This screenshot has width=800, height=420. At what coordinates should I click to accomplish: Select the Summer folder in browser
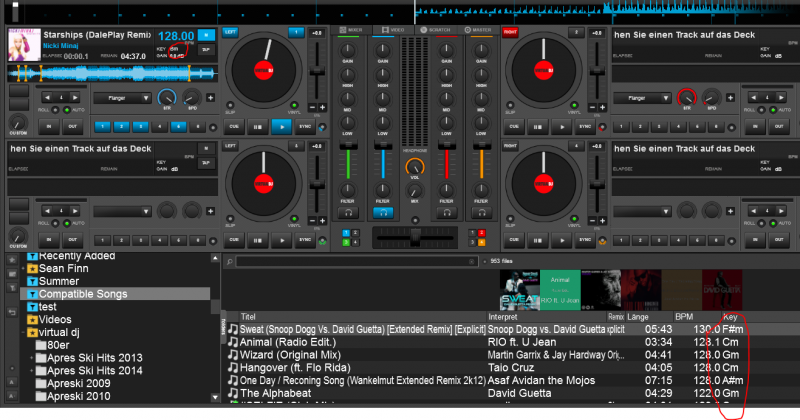(59, 281)
